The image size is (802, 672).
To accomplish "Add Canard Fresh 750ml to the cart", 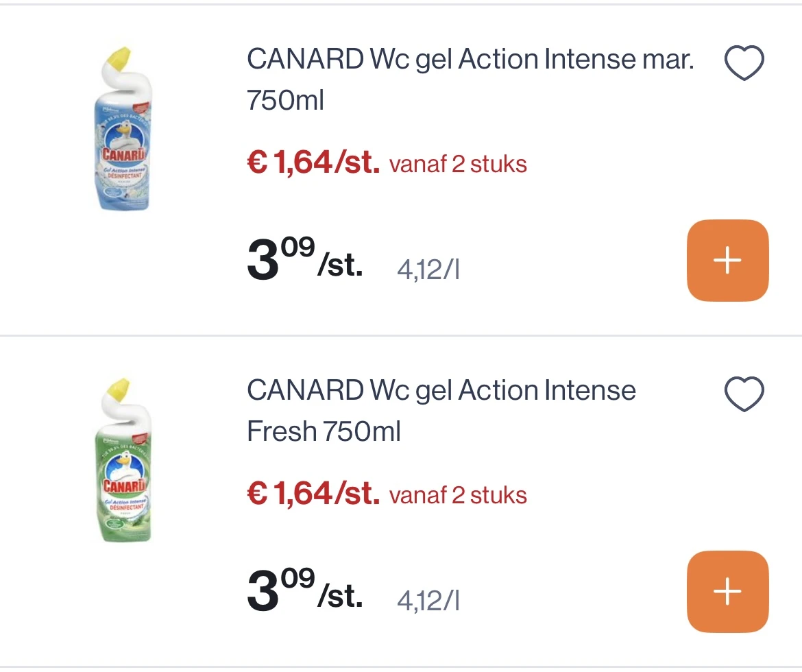I will [x=727, y=592].
